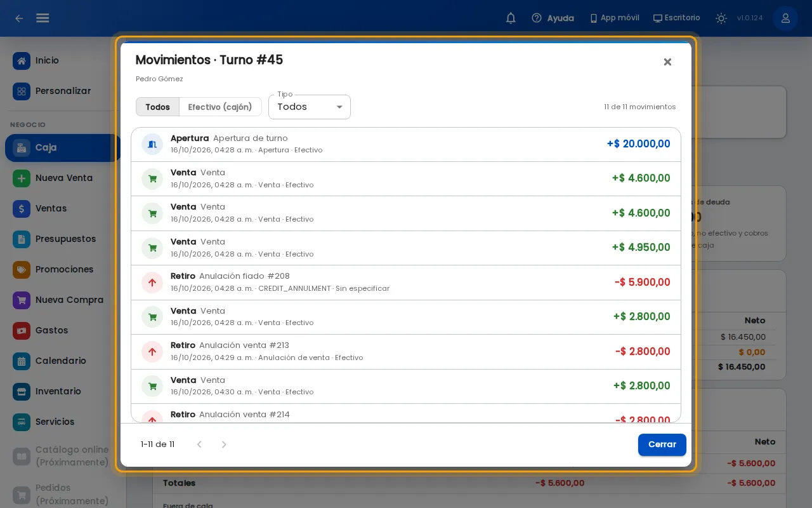The height and width of the screenshot is (508, 812).
Task: Open Ventas in the sidebar
Action: click(62, 208)
